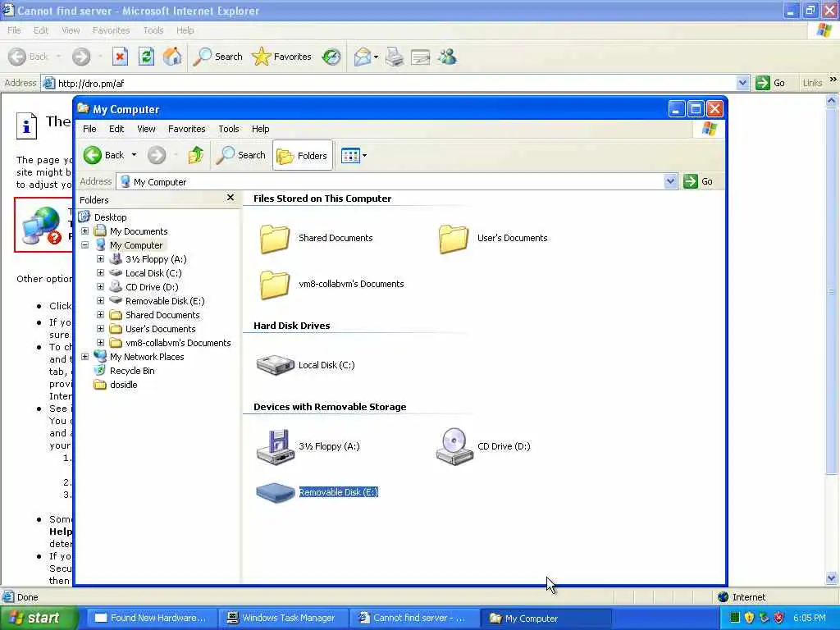Click Home icon in Internet Explorer
Screen dimensions: 840x630
pyautogui.click(x=172, y=57)
